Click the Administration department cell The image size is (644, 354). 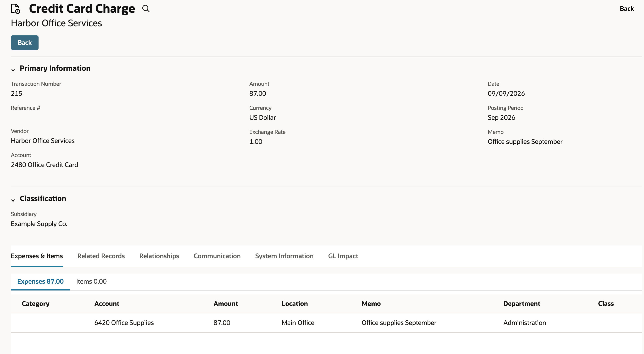pyautogui.click(x=524, y=323)
